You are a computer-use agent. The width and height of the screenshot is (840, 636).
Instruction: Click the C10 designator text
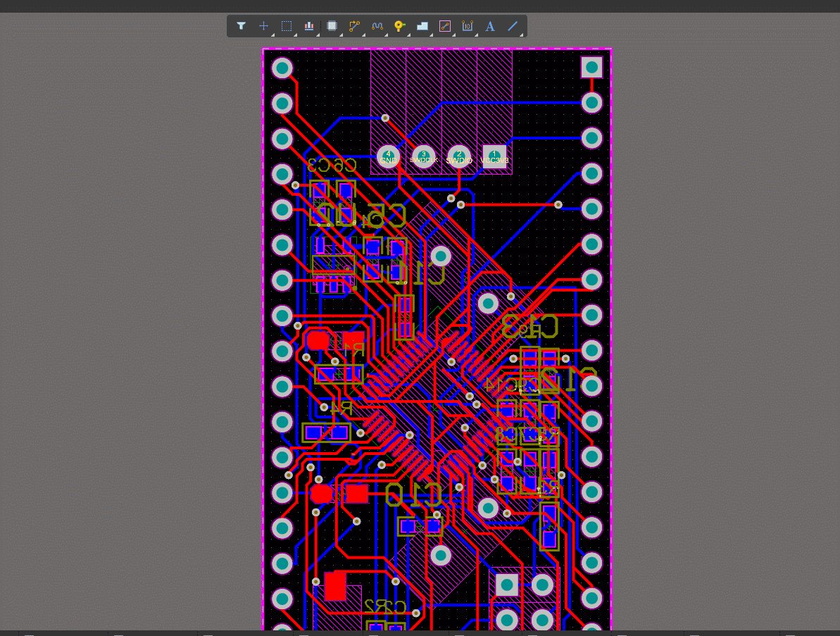coord(414,494)
